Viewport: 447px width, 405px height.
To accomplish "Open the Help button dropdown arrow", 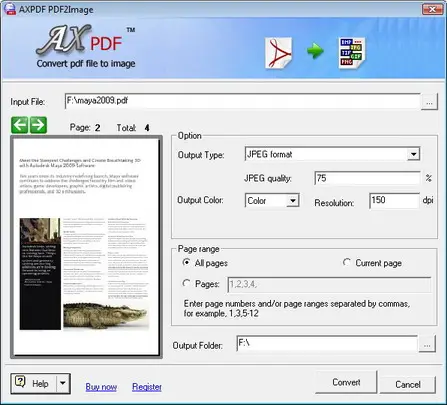I will coord(63,383).
